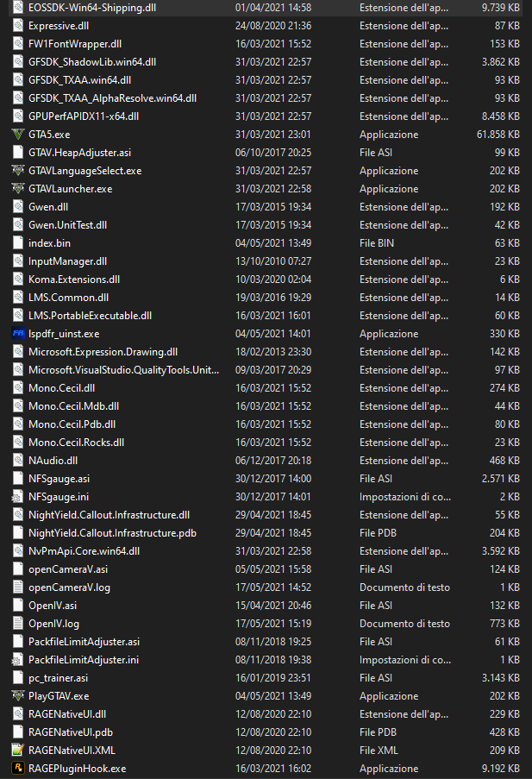
Task: Select the GTA5.exe file name
Action: [49, 134]
